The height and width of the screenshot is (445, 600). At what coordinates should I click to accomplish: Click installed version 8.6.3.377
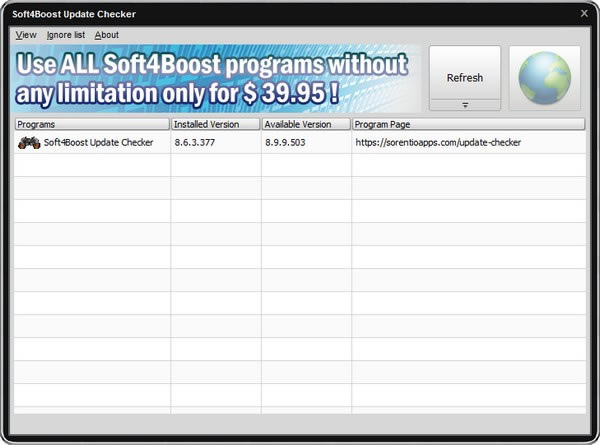pyautogui.click(x=195, y=142)
